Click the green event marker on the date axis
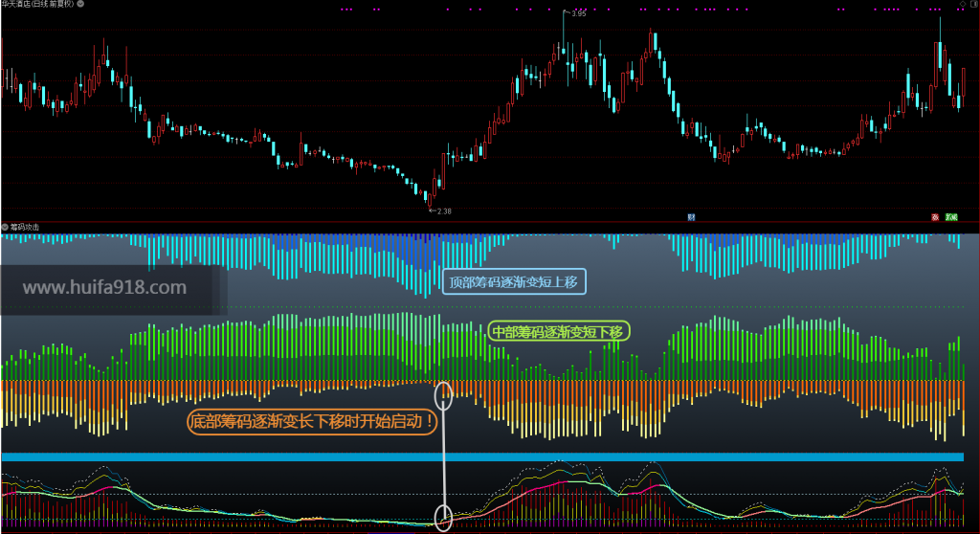Screen dimensions: 980x534 point(950,217)
